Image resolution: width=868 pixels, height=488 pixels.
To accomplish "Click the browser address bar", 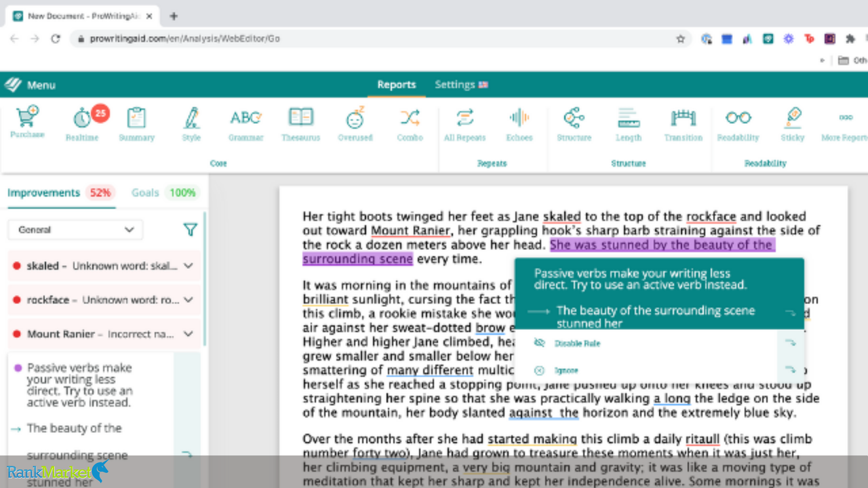I will tap(380, 39).
